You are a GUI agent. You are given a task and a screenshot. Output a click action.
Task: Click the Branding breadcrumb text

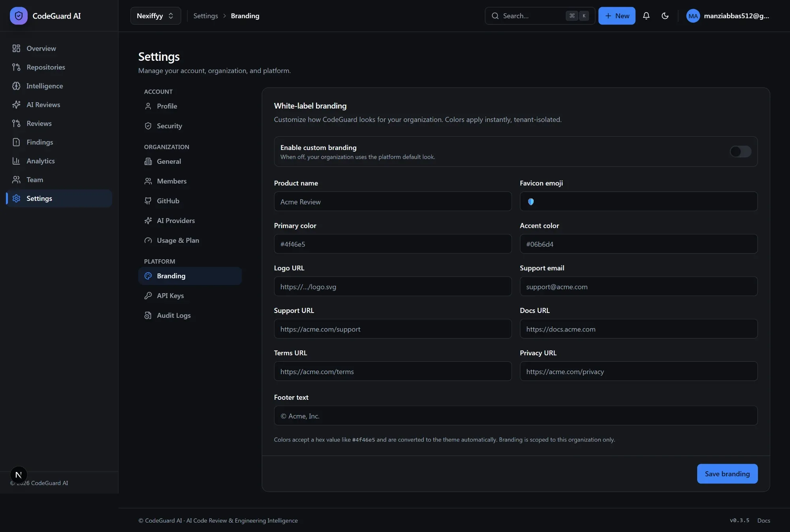point(245,16)
